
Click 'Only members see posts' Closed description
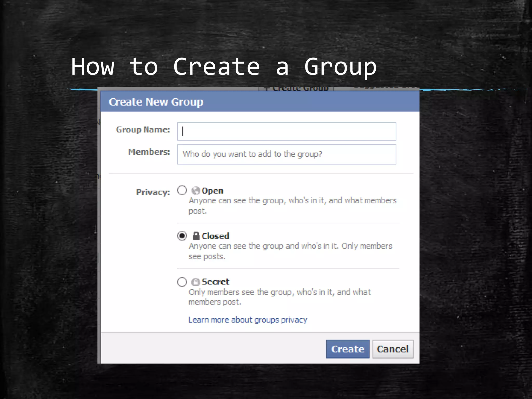290,251
